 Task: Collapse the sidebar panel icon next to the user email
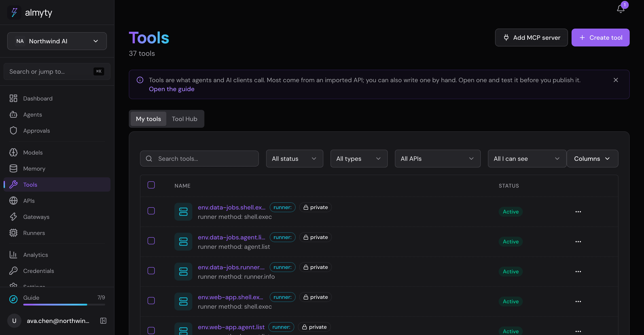[x=103, y=321]
